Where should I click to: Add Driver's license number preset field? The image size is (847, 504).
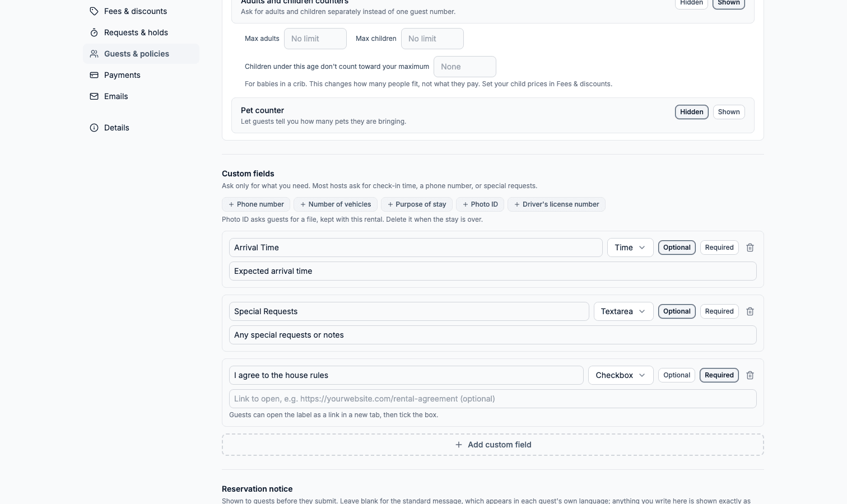click(x=556, y=204)
